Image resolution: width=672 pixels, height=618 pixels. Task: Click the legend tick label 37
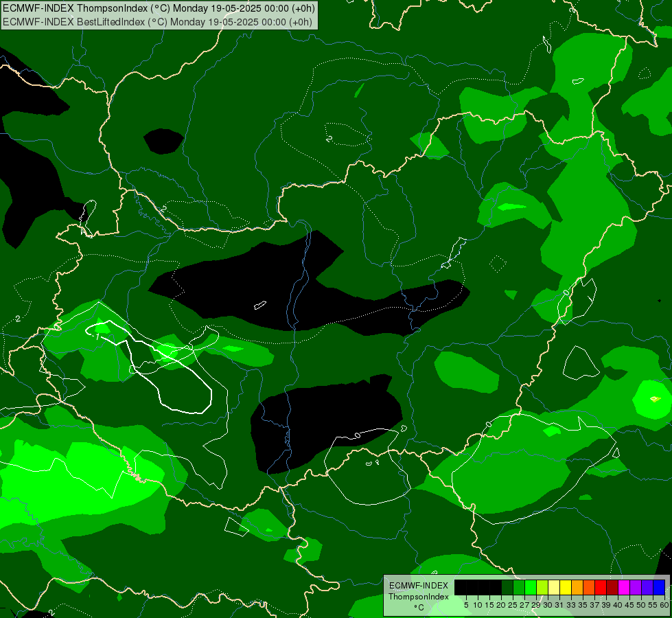(x=594, y=605)
